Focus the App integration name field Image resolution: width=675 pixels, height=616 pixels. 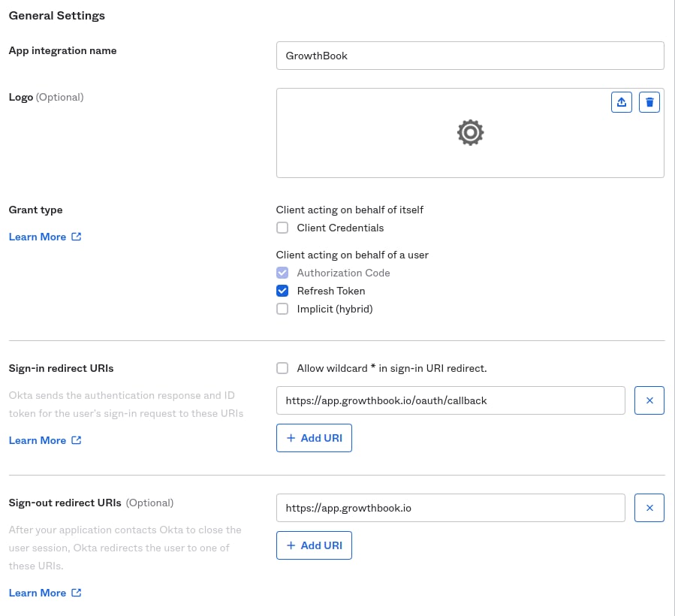click(x=470, y=56)
